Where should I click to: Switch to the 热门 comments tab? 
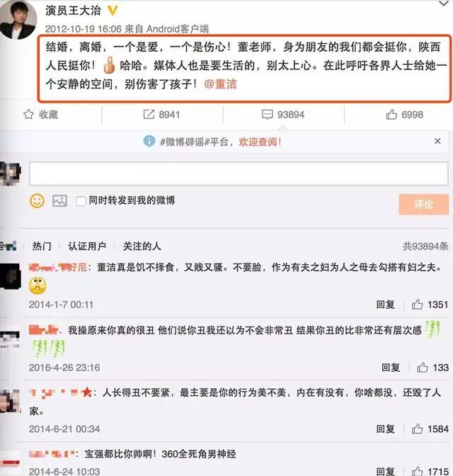point(42,246)
